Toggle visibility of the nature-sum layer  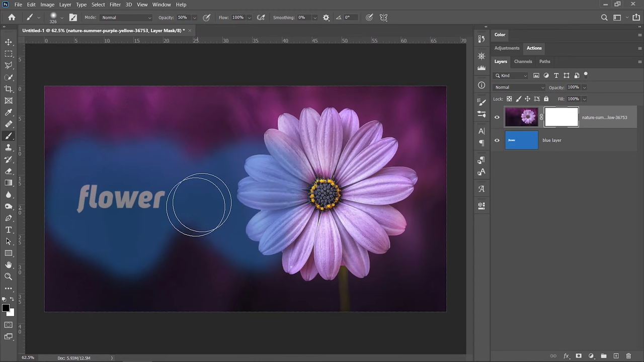(x=497, y=117)
